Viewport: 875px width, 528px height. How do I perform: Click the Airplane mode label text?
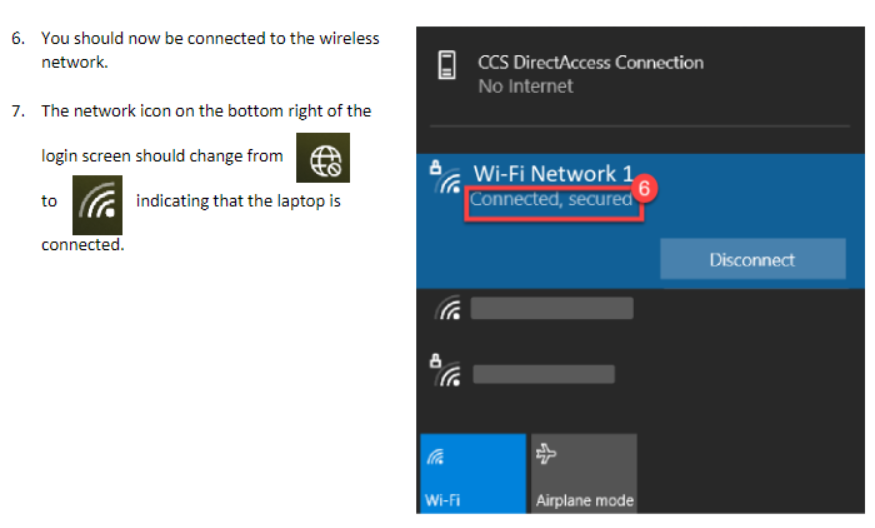(584, 500)
